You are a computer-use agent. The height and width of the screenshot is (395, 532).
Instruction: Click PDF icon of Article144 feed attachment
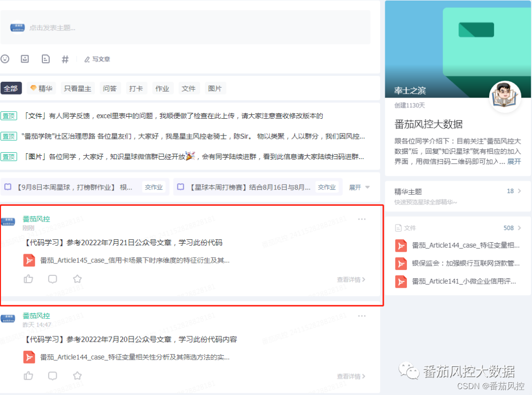pyautogui.click(x=29, y=357)
